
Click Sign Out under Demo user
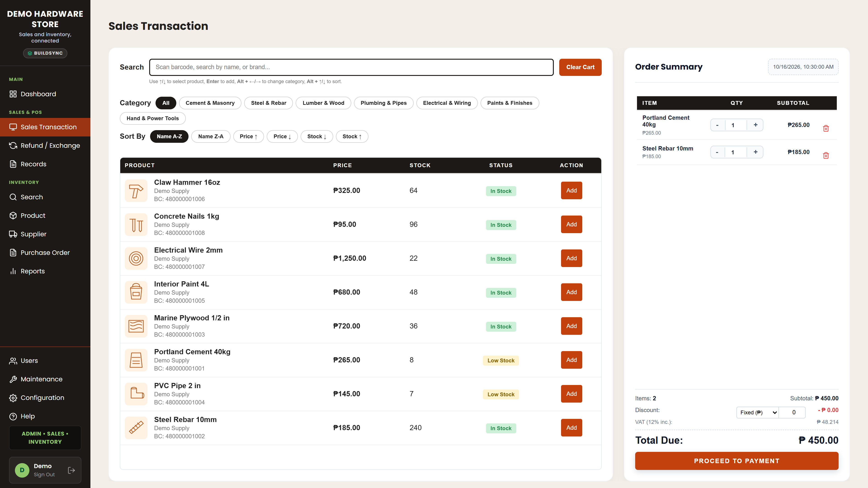[44, 474]
